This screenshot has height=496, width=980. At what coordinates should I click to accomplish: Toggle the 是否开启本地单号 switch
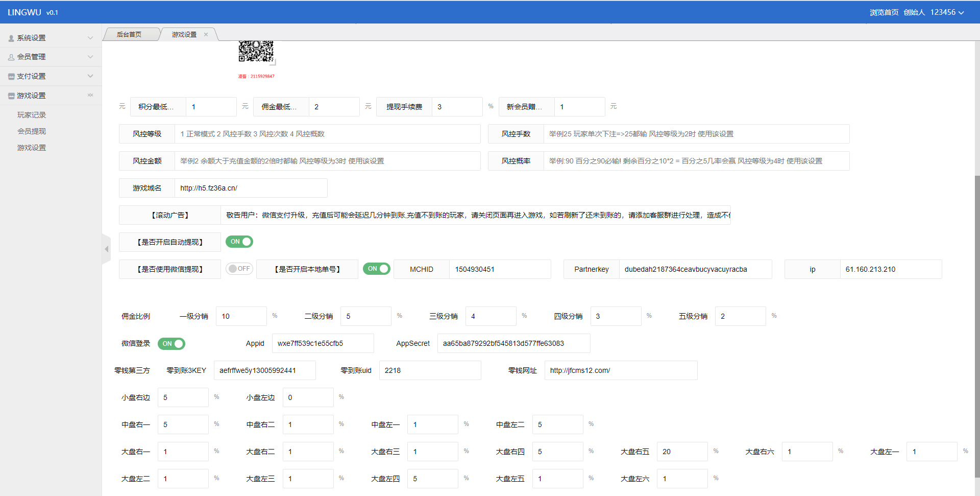click(377, 269)
